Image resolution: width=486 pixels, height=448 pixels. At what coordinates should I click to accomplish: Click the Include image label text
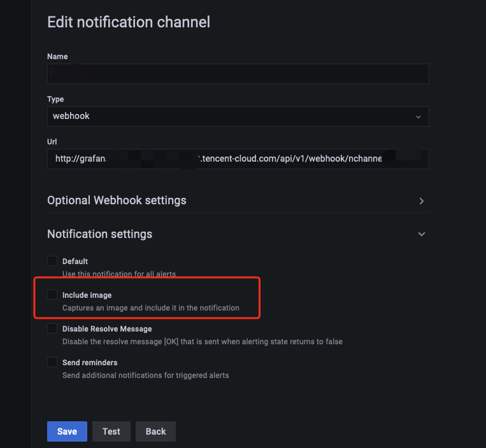click(87, 295)
